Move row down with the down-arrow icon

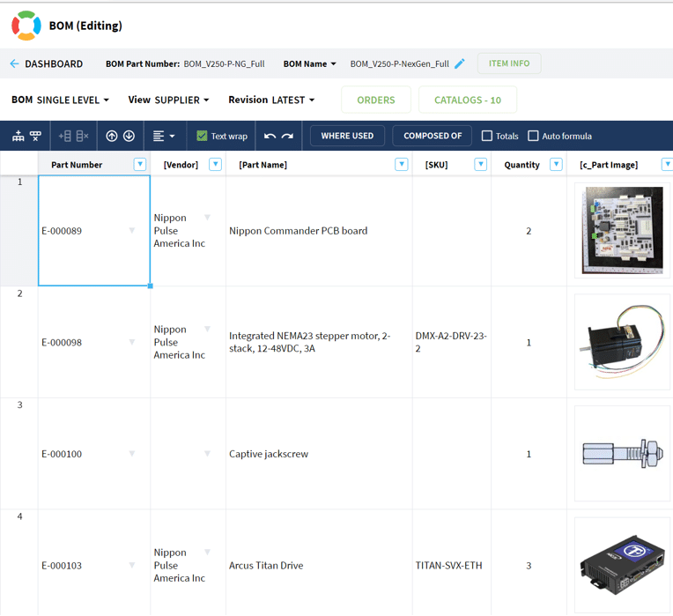pyautogui.click(x=129, y=136)
